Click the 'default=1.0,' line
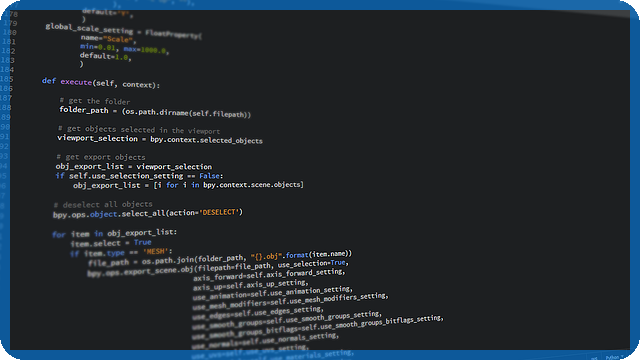640x360 pixels. tap(106, 56)
